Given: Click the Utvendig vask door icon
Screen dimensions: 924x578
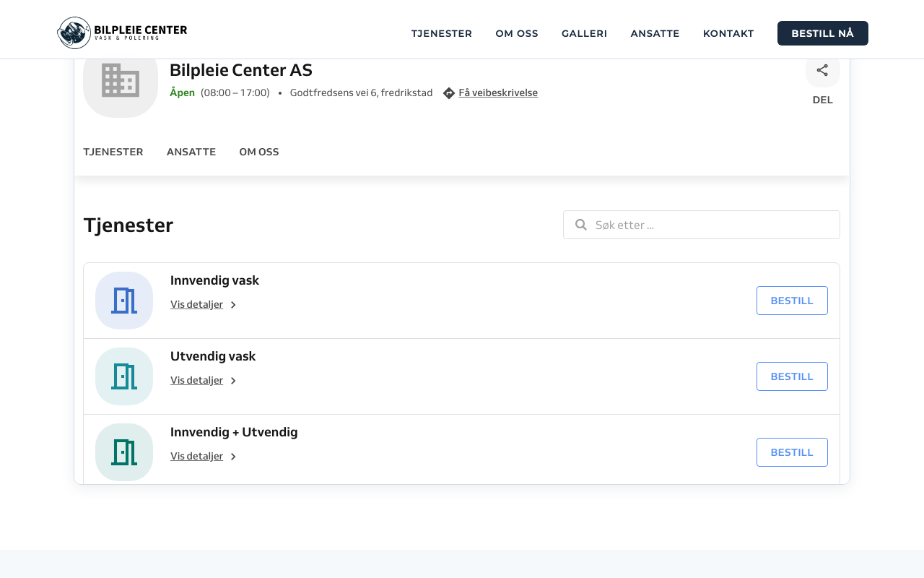Looking at the screenshot, I should click(x=124, y=376).
